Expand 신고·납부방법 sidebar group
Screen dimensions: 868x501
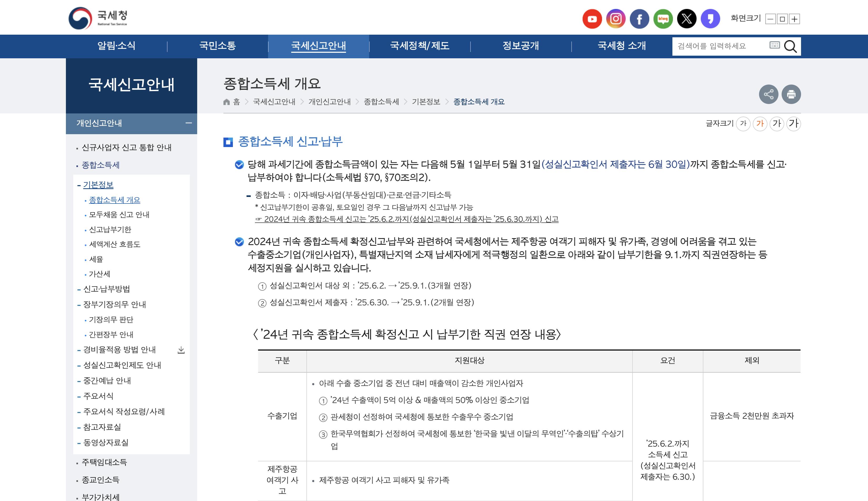(107, 289)
